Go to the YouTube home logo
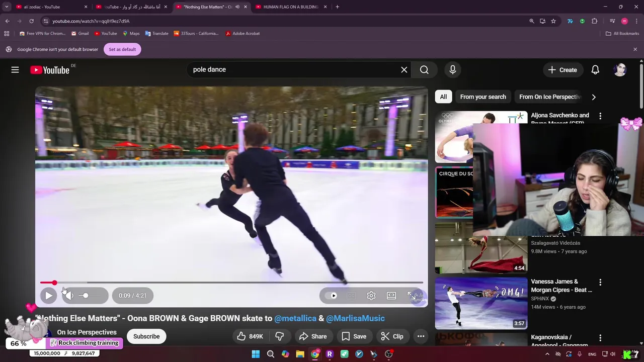Viewport: 644px width, 362px height. coord(49,70)
